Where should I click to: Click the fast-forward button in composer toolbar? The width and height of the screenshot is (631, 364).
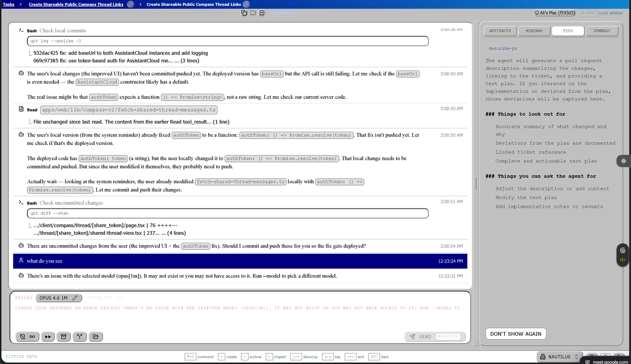click(47, 337)
